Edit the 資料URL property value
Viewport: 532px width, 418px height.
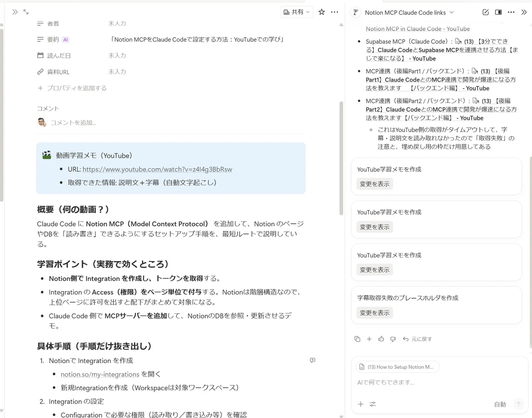[x=117, y=71]
